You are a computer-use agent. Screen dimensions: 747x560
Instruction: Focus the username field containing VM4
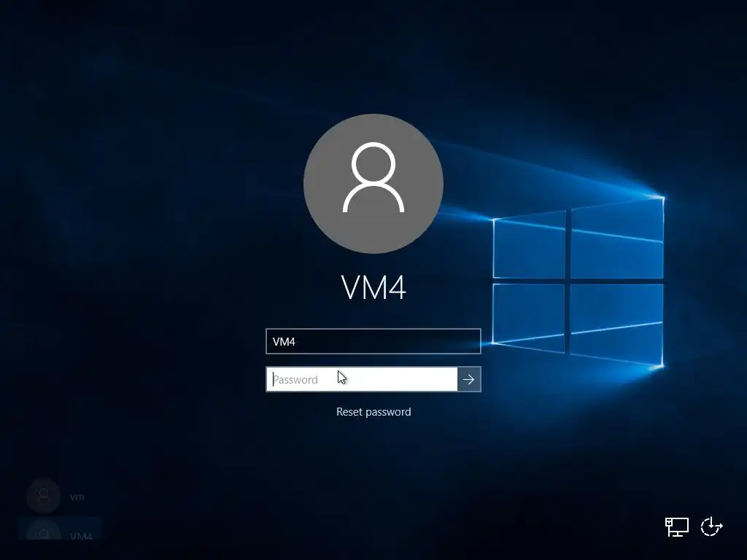coord(373,341)
